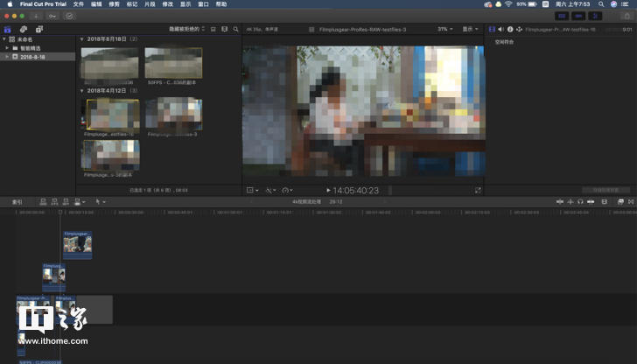Expand the 2018-8-18 event
The height and width of the screenshot is (364, 637).
coord(7,57)
